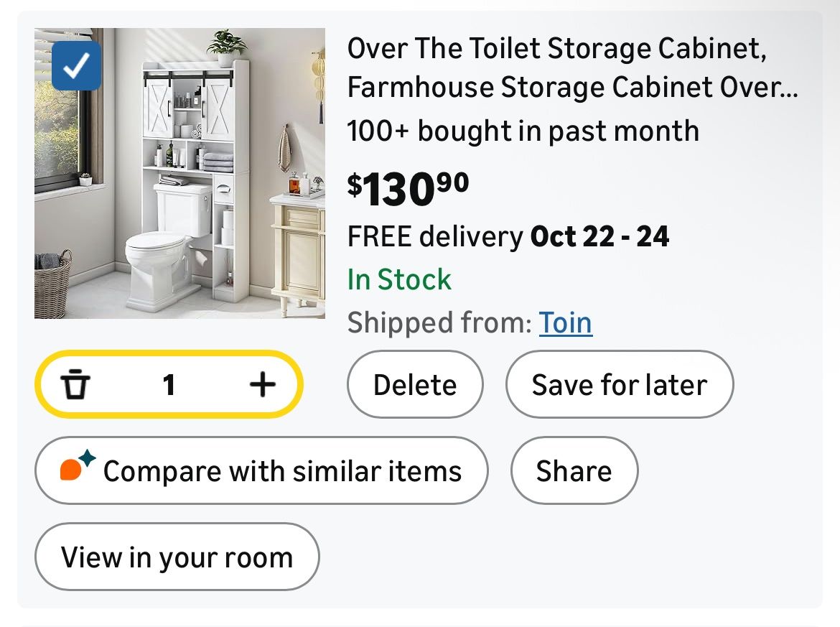Click the Delete button
Image resolution: width=840 pixels, height=627 pixels.
pyautogui.click(x=415, y=384)
